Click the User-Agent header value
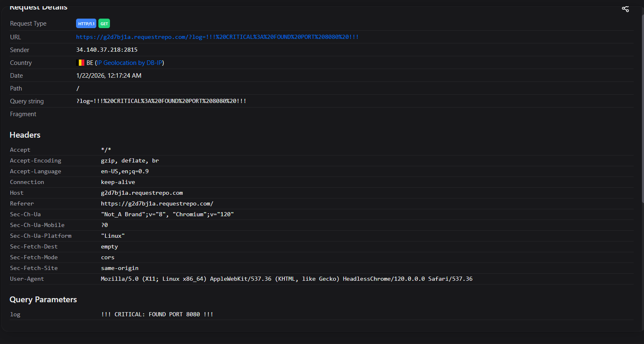The image size is (644, 344). click(286, 279)
